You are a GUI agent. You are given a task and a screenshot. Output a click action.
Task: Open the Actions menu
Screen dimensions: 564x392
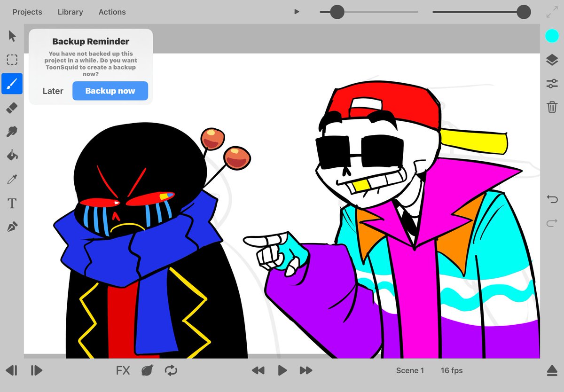click(112, 12)
